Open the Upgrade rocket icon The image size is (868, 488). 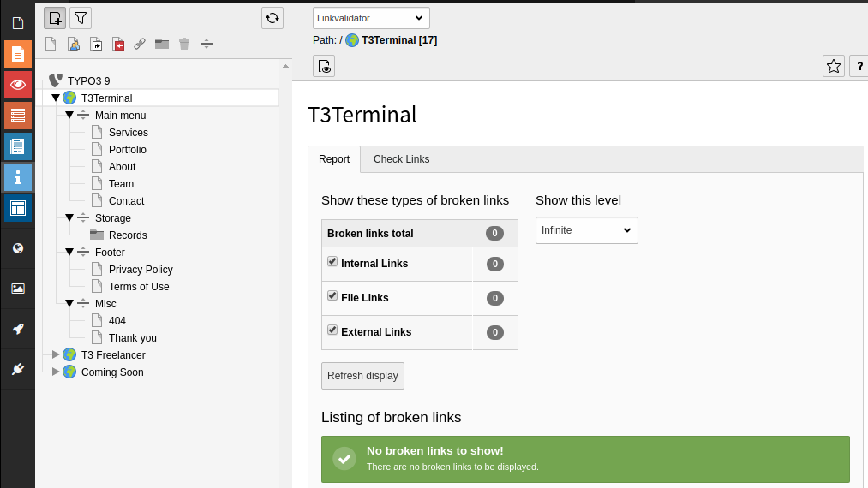[18, 330]
